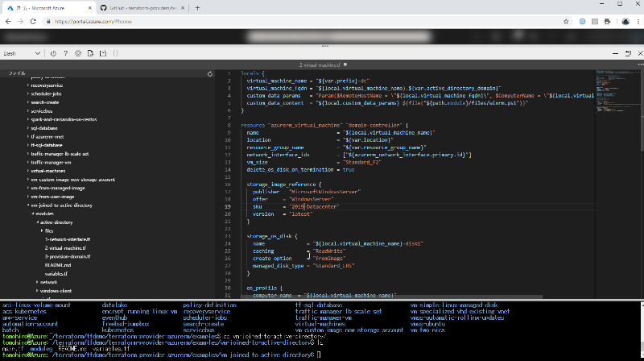Click the sku "2019-Datacenter" value in the editor
This screenshot has width=644, height=361.
pyautogui.click(x=314, y=207)
